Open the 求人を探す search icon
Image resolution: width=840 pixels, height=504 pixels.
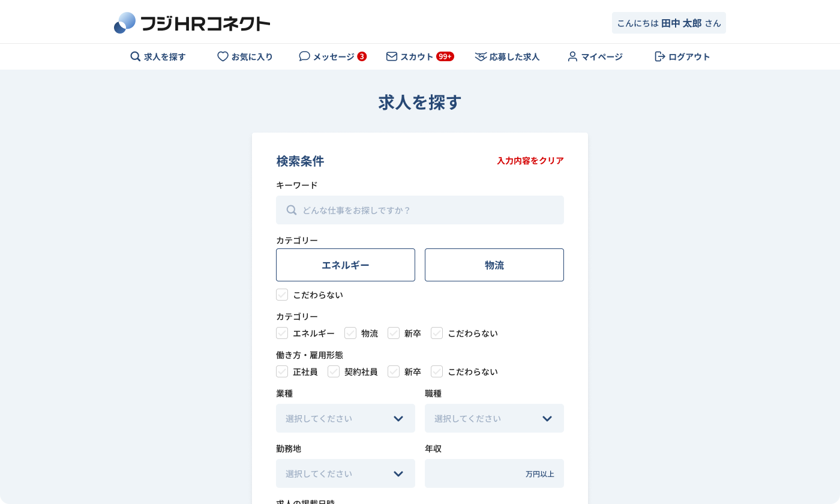135,56
